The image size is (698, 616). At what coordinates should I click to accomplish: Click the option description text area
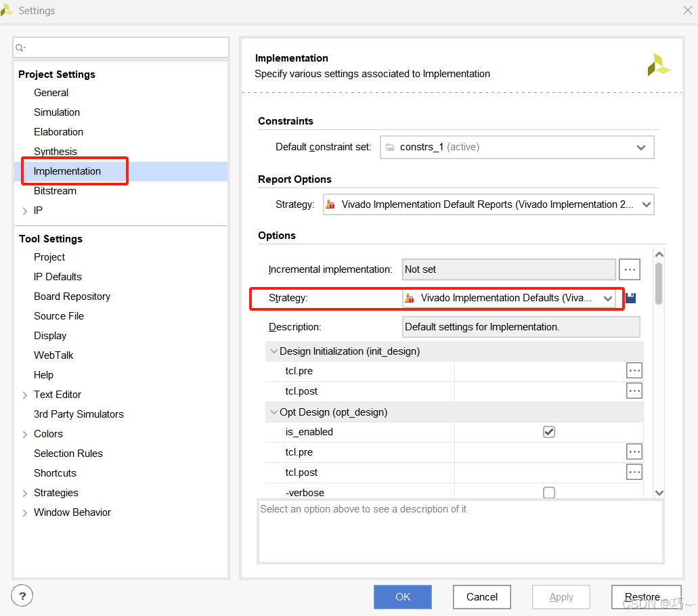click(x=461, y=532)
